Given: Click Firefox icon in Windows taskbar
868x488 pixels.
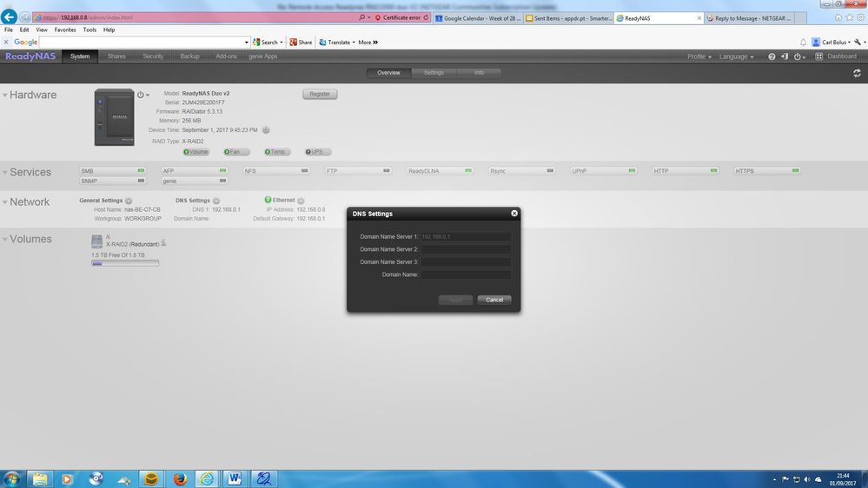Looking at the screenshot, I should tap(180, 478).
